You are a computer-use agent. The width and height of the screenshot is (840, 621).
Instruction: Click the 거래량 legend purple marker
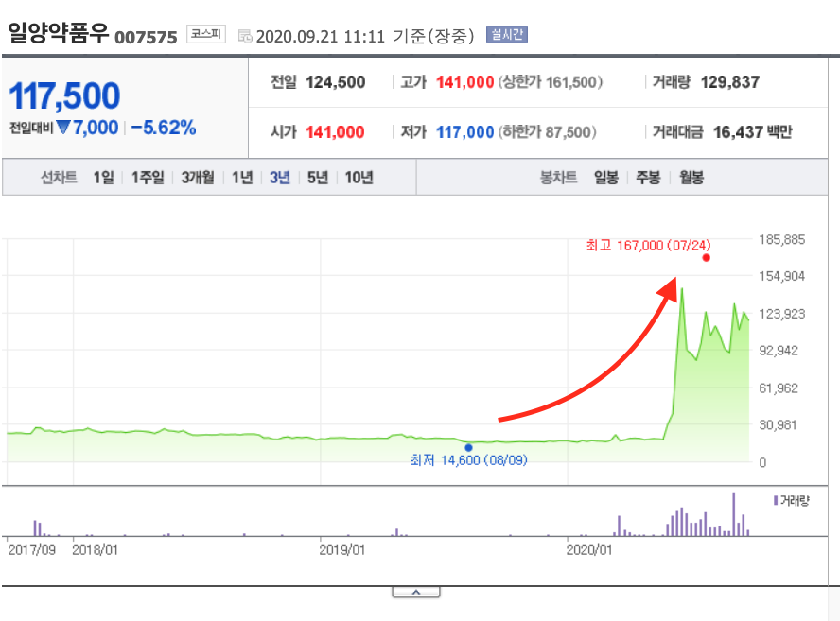[775, 501]
